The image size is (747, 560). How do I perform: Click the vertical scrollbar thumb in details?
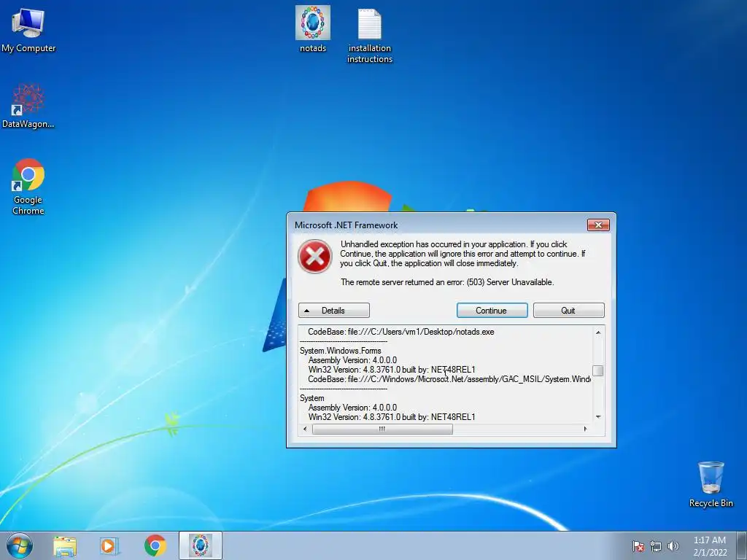pos(598,370)
